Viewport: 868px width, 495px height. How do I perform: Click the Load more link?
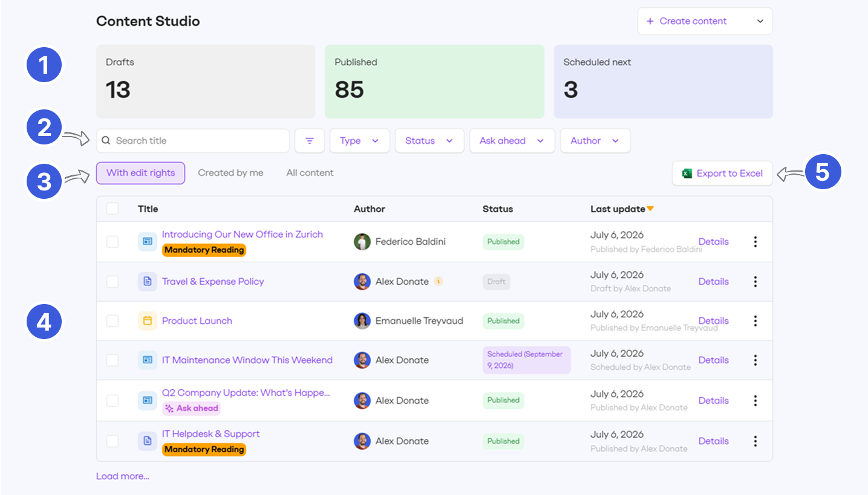point(123,476)
